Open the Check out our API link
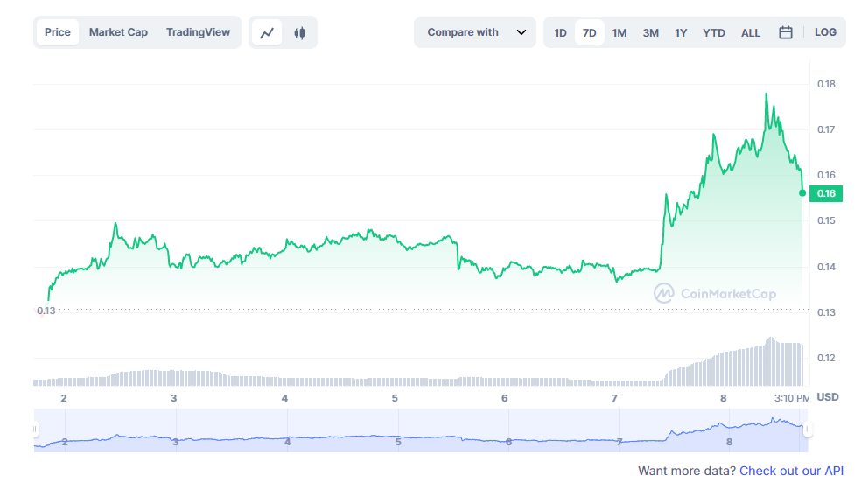 (792, 471)
